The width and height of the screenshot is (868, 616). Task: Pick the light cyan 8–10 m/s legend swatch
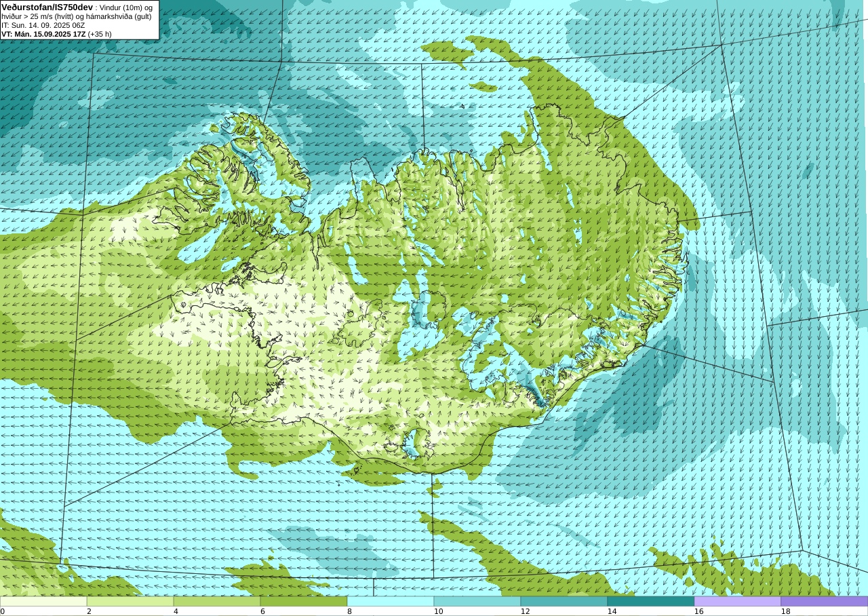[x=391, y=601]
